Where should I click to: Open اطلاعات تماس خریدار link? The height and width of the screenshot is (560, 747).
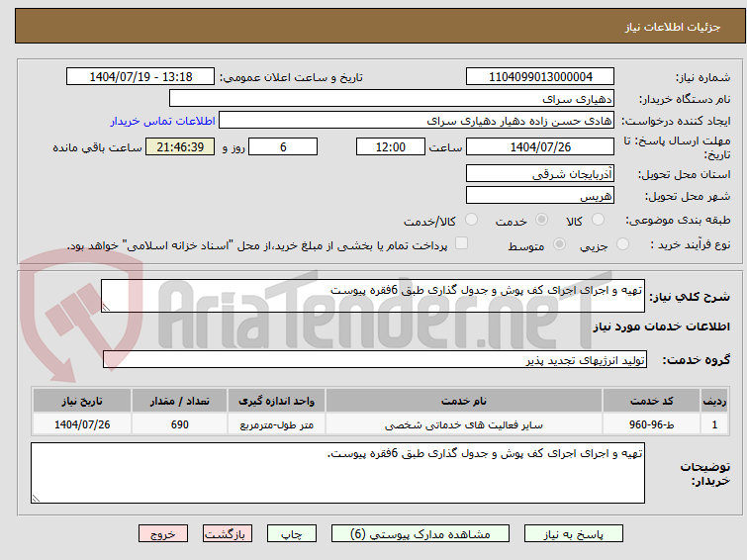(x=163, y=121)
